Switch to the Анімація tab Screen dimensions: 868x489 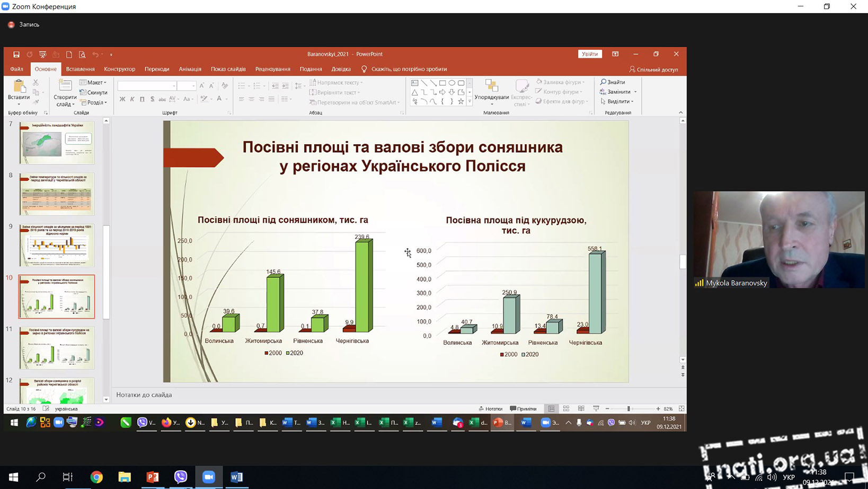tap(190, 69)
